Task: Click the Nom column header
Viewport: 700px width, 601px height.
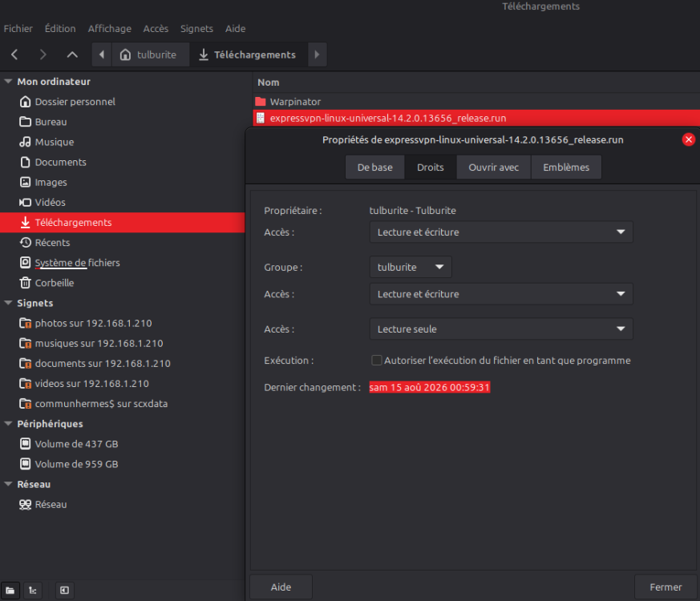Action: point(269,83)
